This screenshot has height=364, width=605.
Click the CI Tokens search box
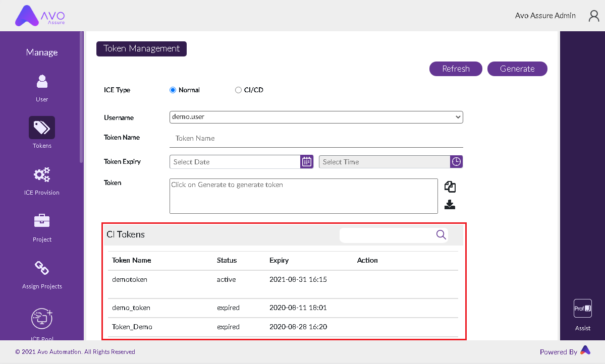(x=394, y=235)
